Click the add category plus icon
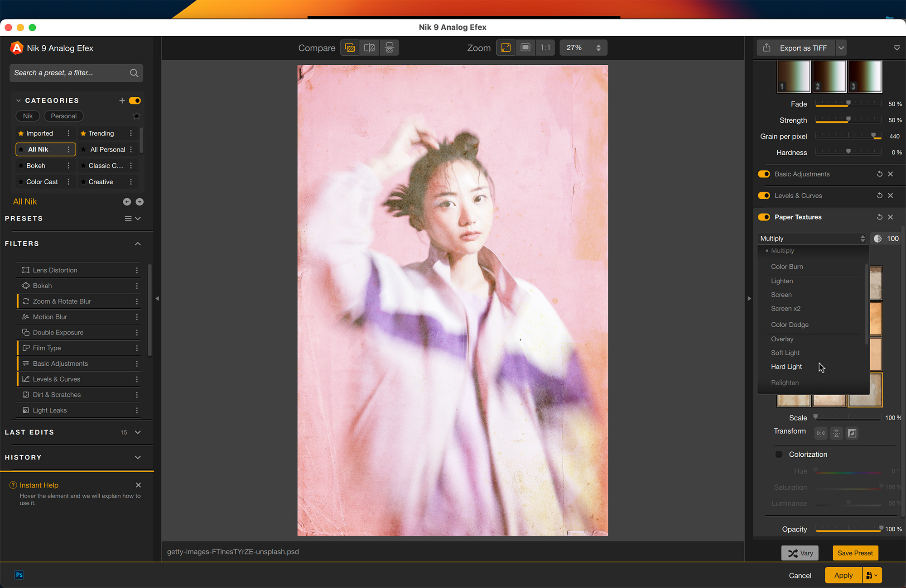The image size is (906, 588). (x=122, y=100)
